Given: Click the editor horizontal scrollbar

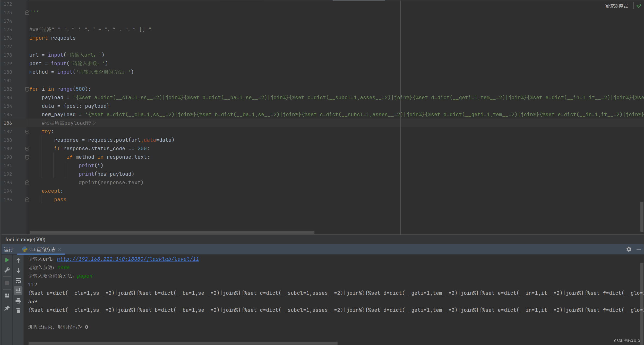Looking at the screenshot, I should [x=172, y=232].
